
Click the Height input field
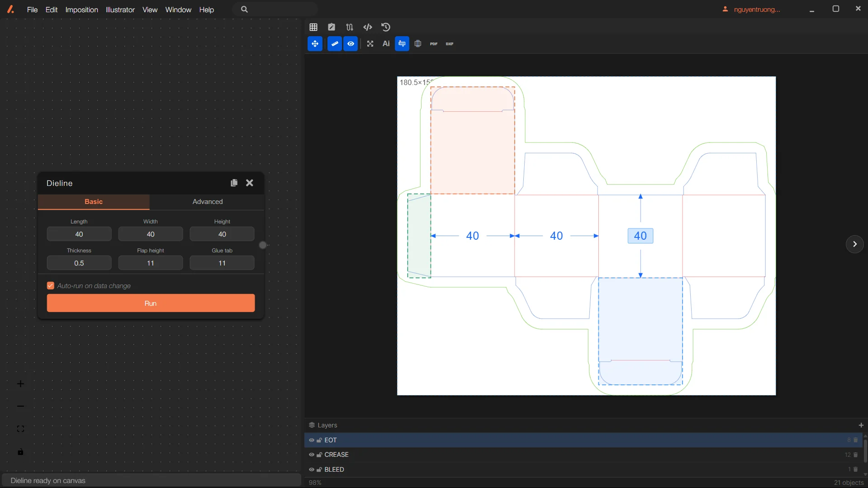pyautogui.click(x=222, y=234)
